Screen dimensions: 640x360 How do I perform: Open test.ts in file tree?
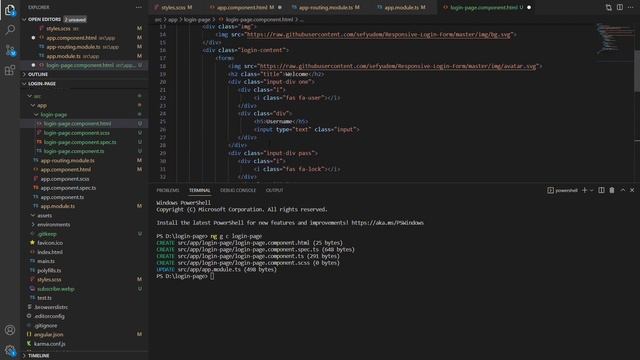pos(44,298)
